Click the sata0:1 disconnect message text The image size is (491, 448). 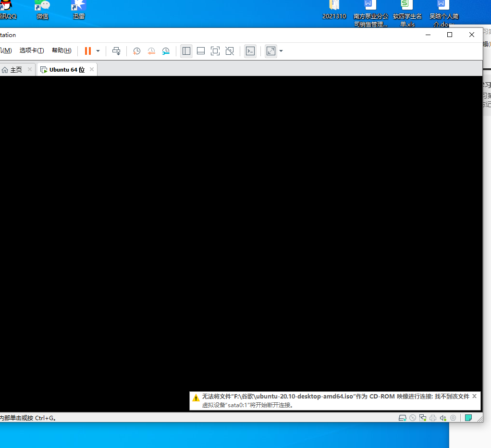[247, 405]
